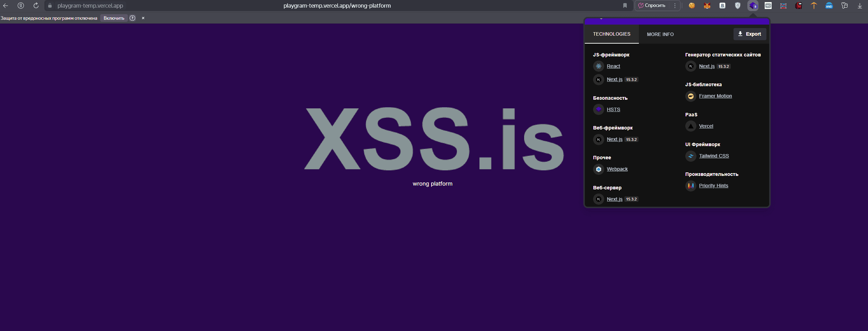Click the React logo icon

[599, 66]
